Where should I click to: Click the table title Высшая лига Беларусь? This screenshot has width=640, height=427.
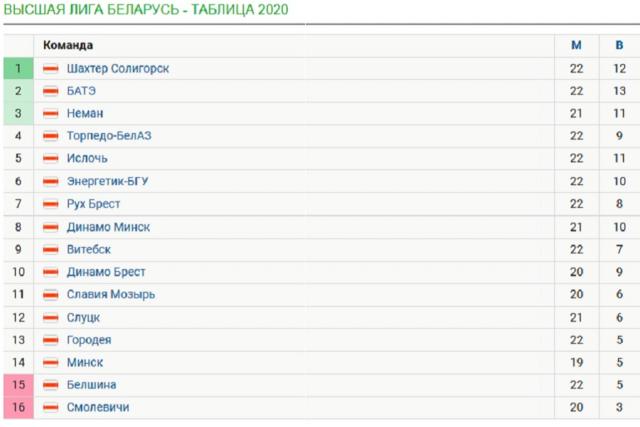146,10
